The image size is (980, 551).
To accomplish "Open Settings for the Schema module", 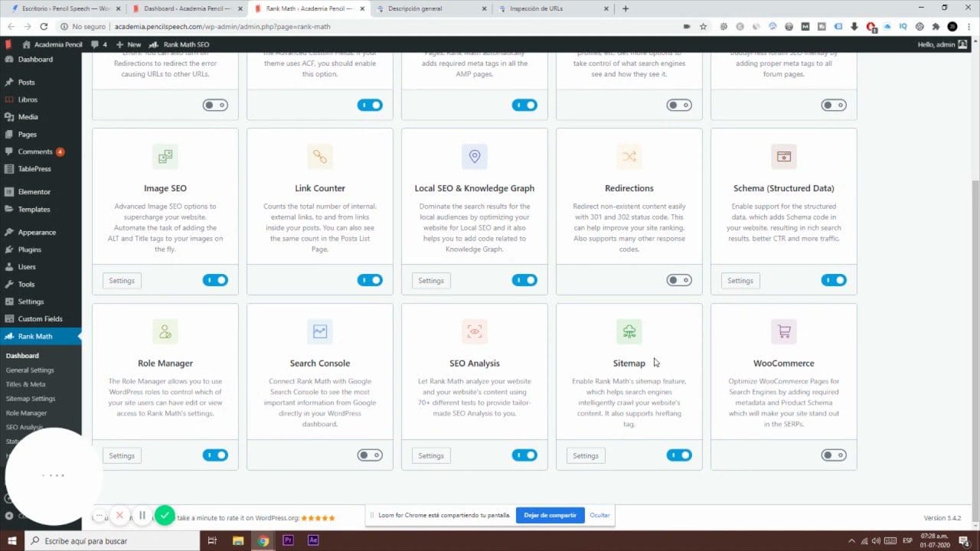I will click(x=740, y=281).
